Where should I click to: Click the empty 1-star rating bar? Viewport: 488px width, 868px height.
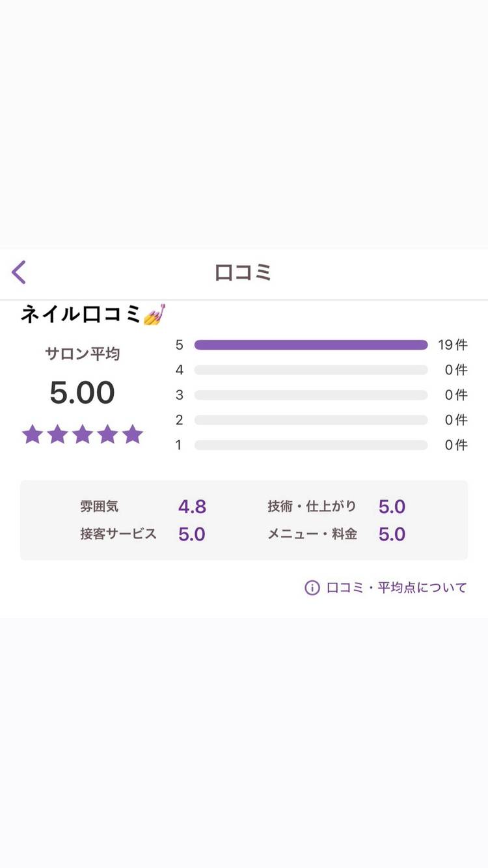point(310,445)
